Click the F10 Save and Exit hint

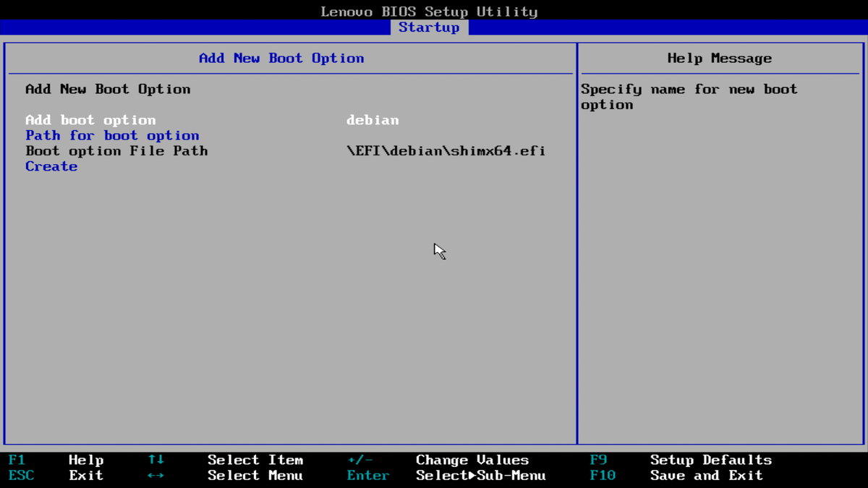click(x=676, y=476)
